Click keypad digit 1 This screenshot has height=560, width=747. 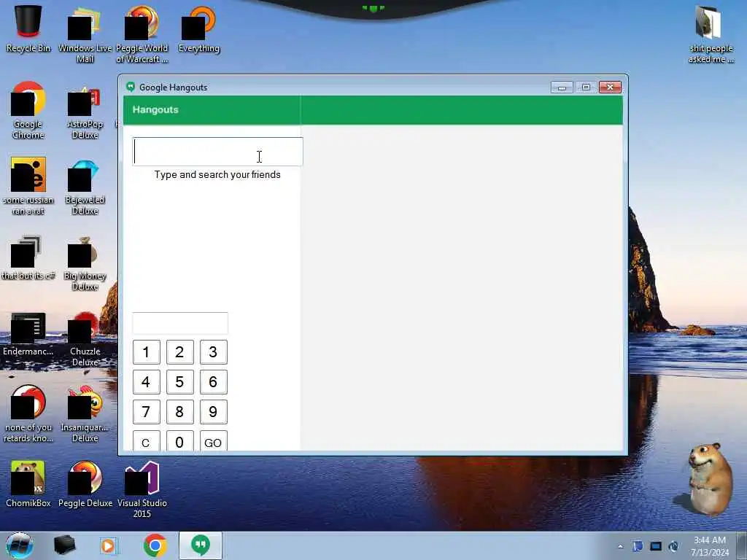pos(146,352)
